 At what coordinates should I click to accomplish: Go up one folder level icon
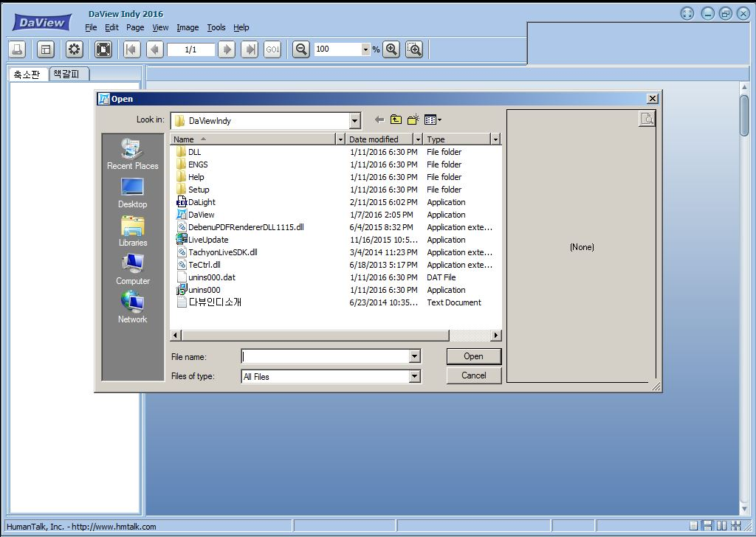396,119
